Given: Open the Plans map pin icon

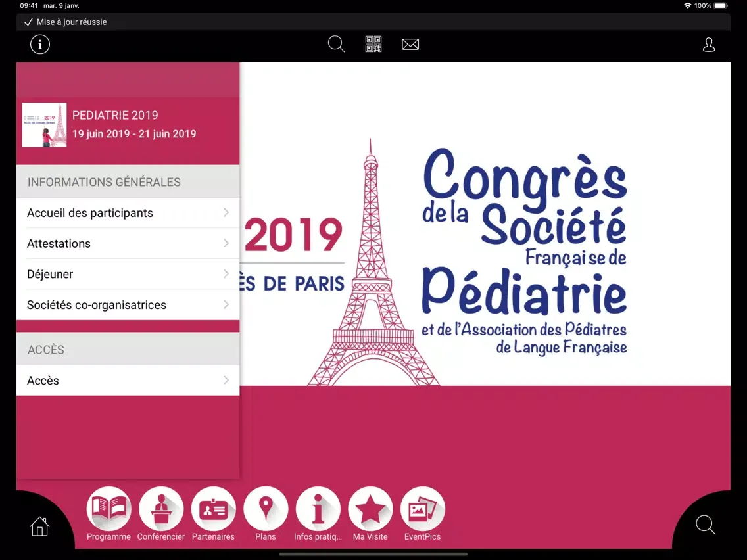Looking at the screenshot, I should pos(266,509).
